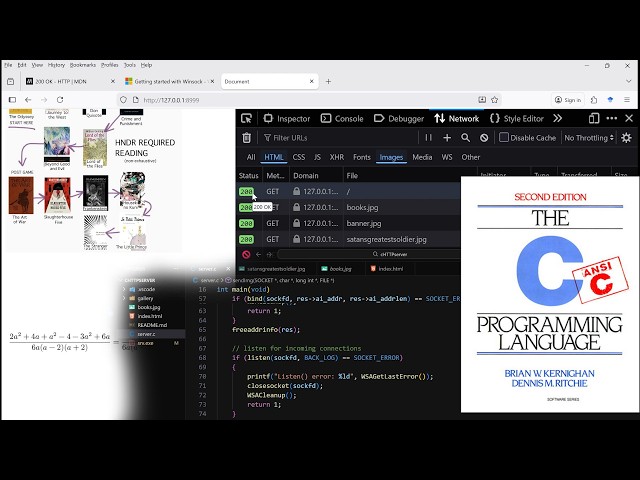This screenshot has width=640, height=480.
Task: Toggle Firefox sidebar icon left of back arrow
Action: coord(12,100)
